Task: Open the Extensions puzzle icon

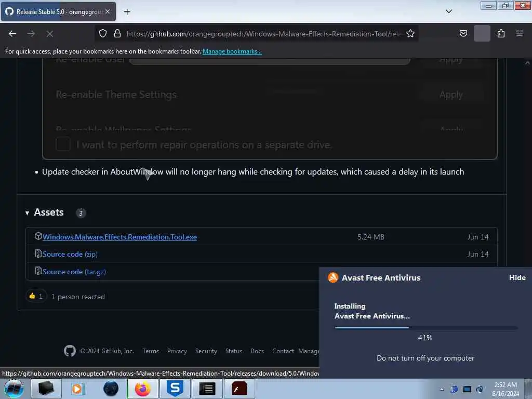Action: [x=501, y=33]
